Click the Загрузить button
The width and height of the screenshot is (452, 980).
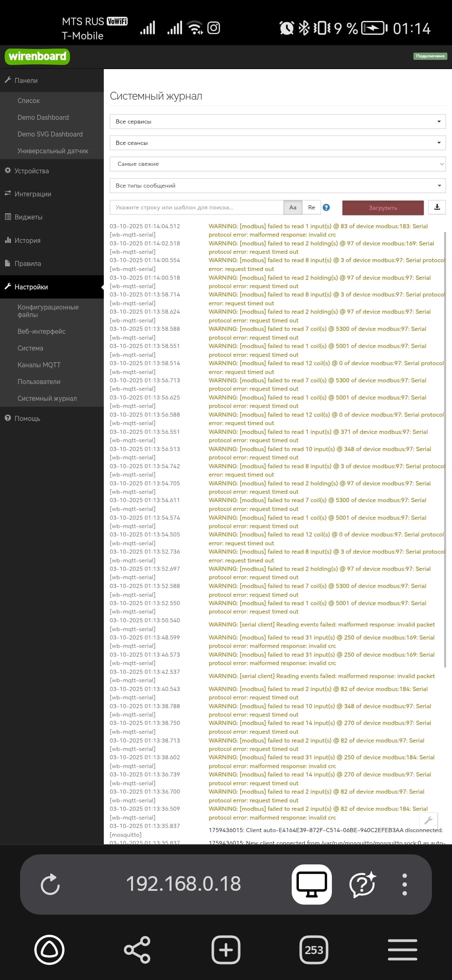coord(383,208)
